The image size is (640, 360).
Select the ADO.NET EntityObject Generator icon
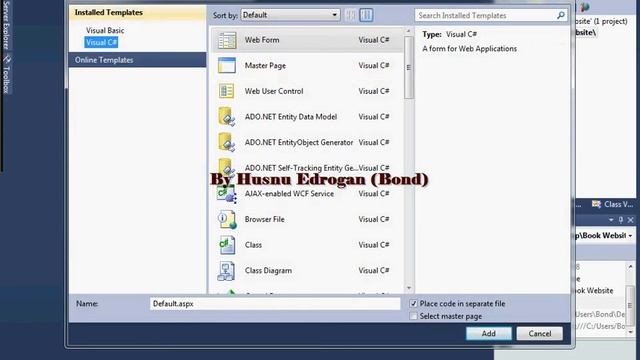[x=227, y=142]
